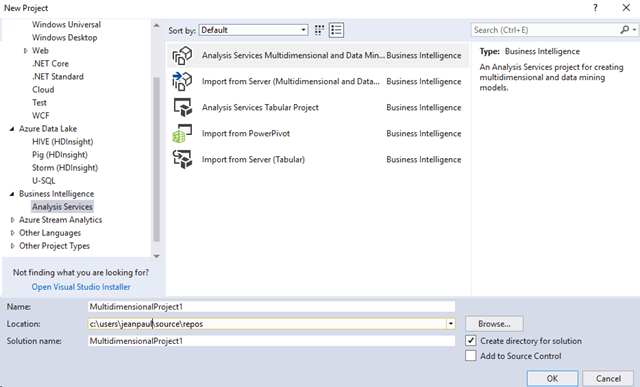Expand the Other Project Types node
The width and height of the screenshot is (640, 387).
pyautogui.click(x=12, y=246)
